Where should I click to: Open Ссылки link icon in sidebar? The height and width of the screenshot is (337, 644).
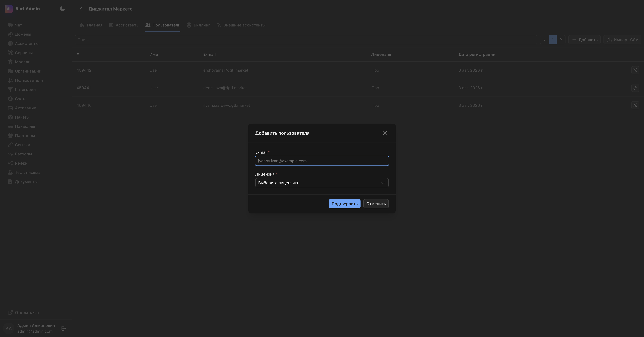coord(10,145)
